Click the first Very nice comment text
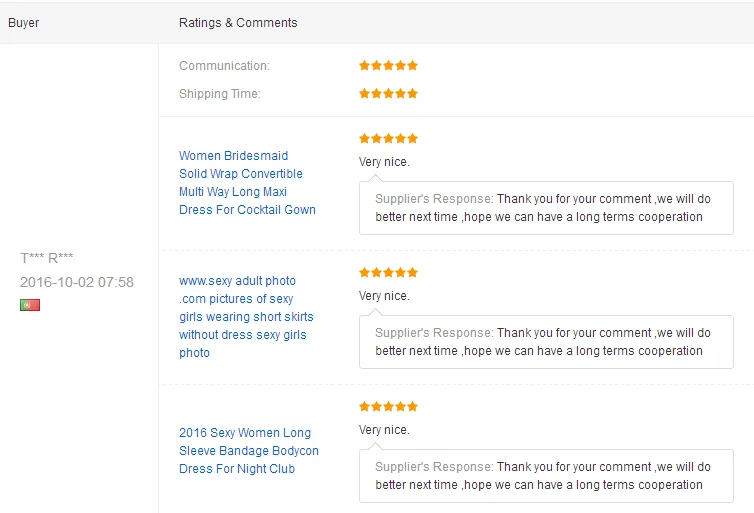The height and width of the screenshot is (513, 754). (384, 162)
